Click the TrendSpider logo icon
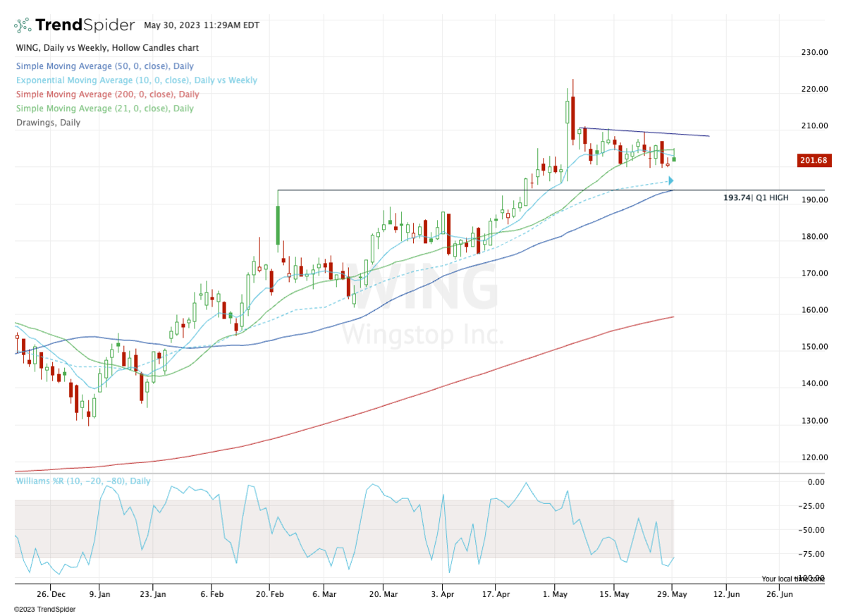 click(23, 25)
